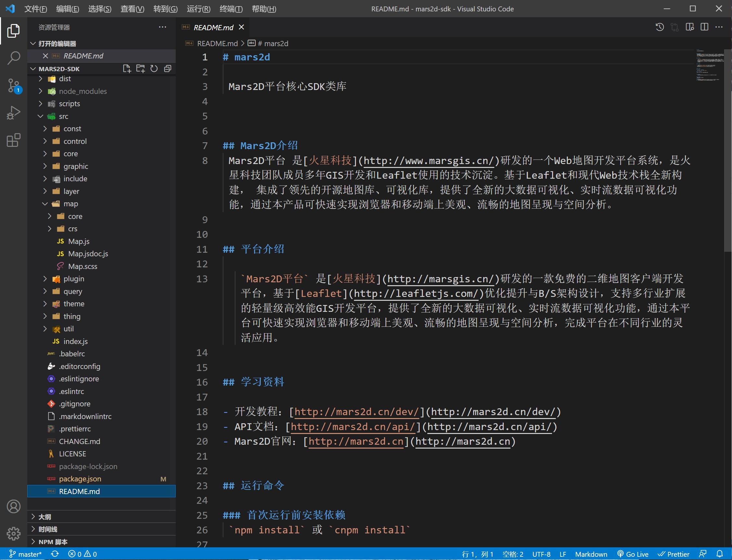
Task: Open the 帮助(H) menu
Action: click(264, 9)
